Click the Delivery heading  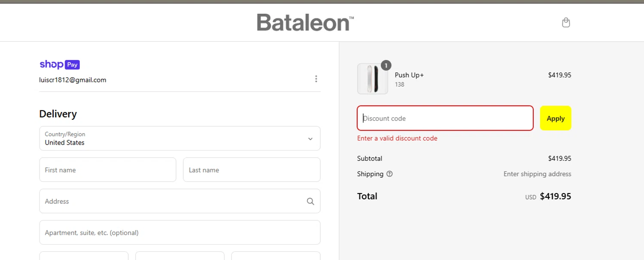(x=58, y=114)
